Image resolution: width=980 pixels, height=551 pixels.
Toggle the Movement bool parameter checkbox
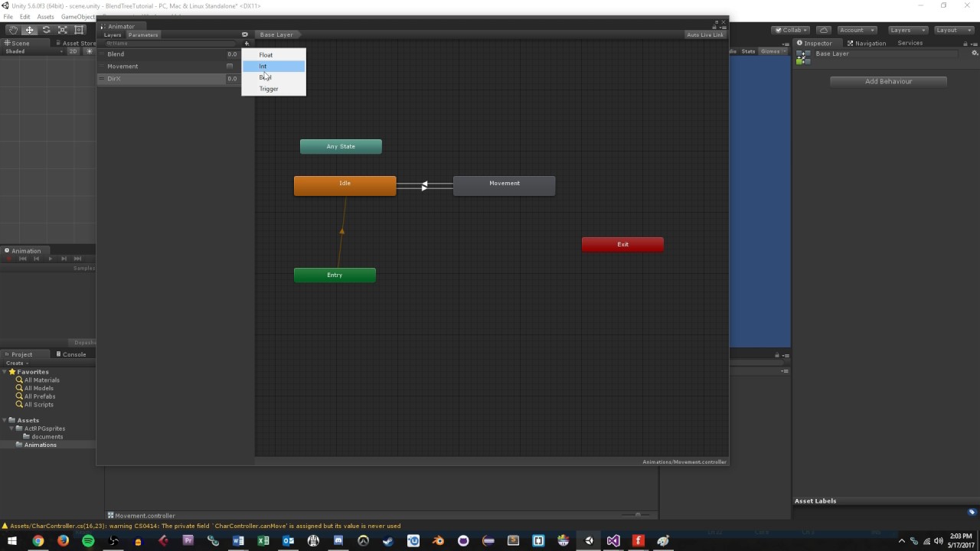230,67
